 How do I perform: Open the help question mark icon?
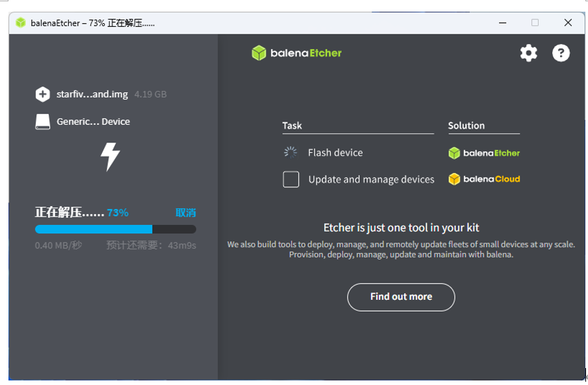click(x=561, y=53)
